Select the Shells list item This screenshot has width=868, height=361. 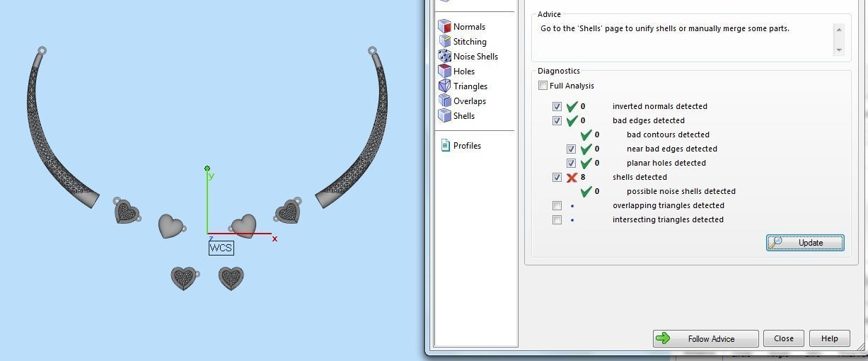[464, 116]
